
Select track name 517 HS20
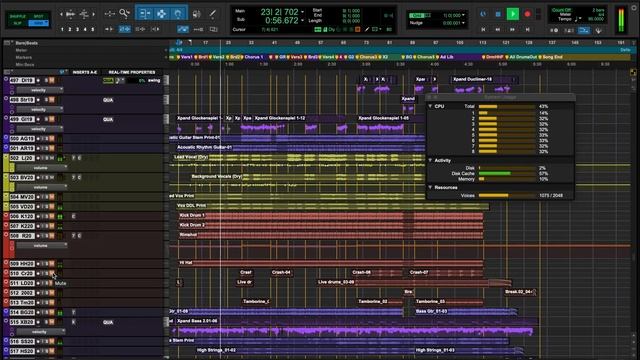tap(22, 351)
